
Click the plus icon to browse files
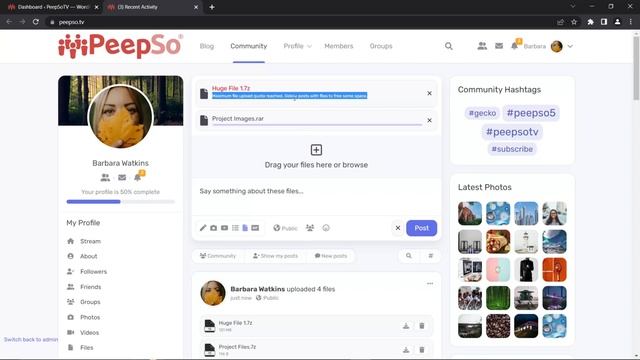coord(316,150)
